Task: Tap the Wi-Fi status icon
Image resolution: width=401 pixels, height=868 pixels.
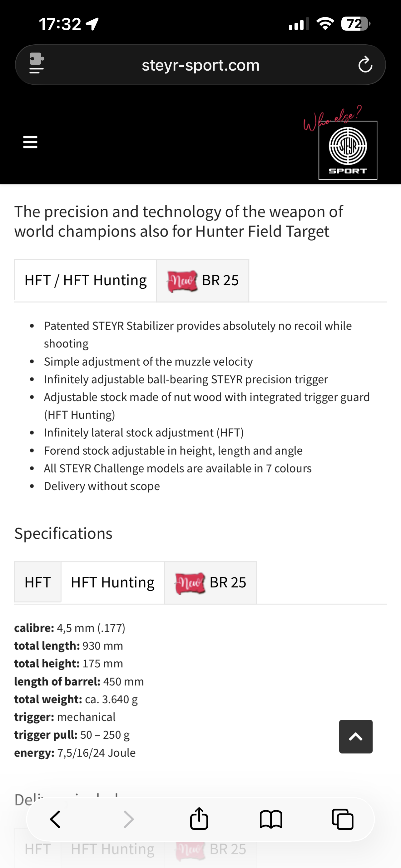Action: tap(325, 23)
